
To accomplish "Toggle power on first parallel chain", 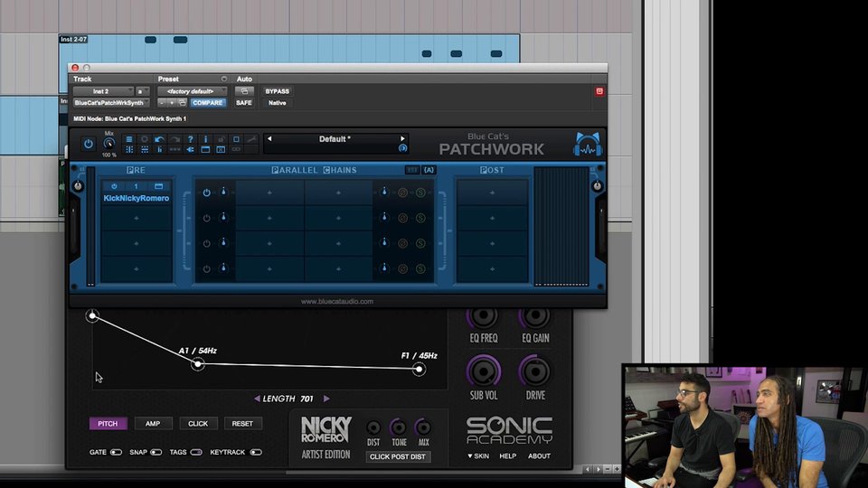I will point(206,192).
